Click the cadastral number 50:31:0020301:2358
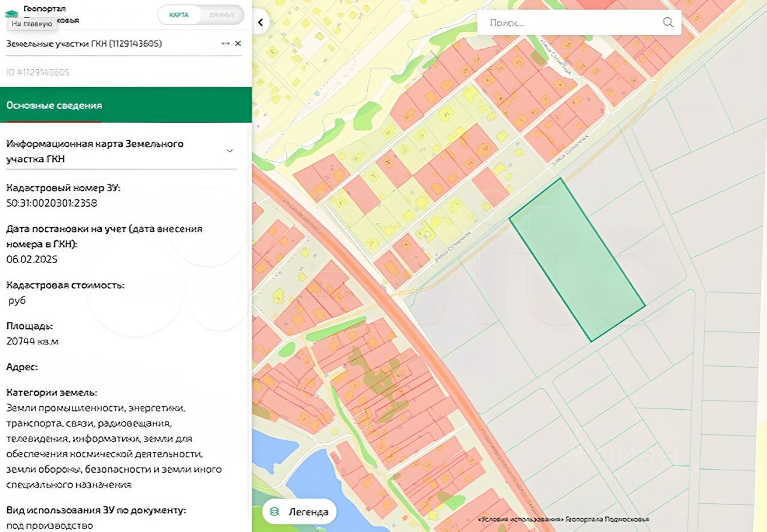 click(52, 203)
